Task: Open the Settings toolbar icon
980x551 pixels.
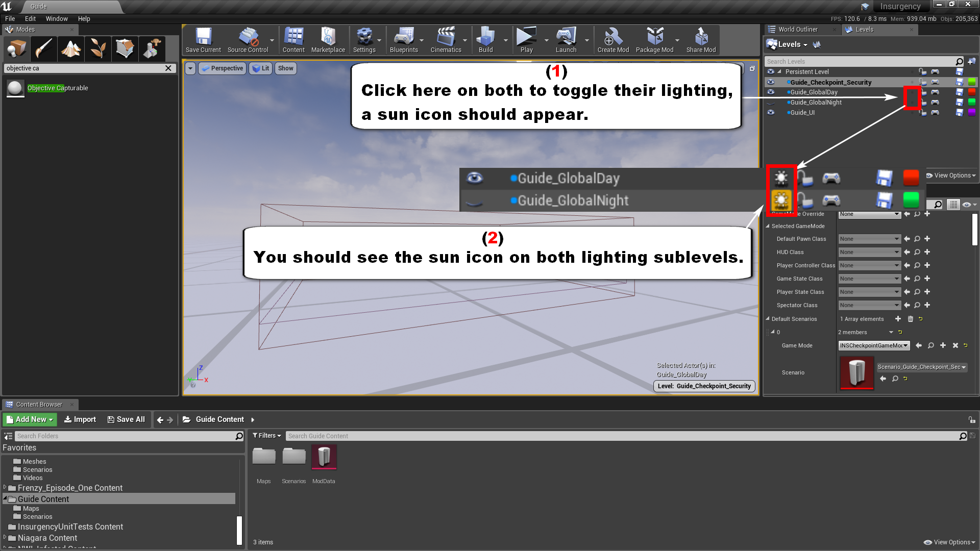Action: [364, 40]
